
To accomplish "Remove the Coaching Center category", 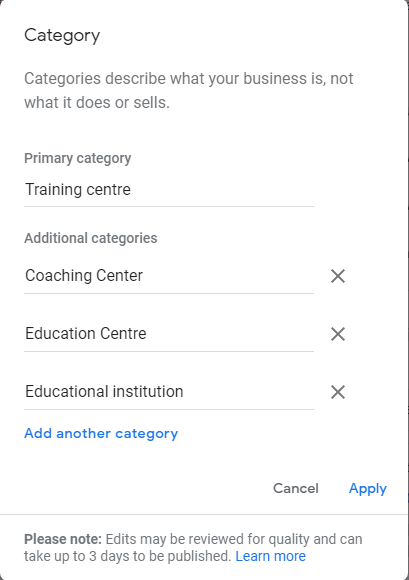I will [x=338, y=276].
